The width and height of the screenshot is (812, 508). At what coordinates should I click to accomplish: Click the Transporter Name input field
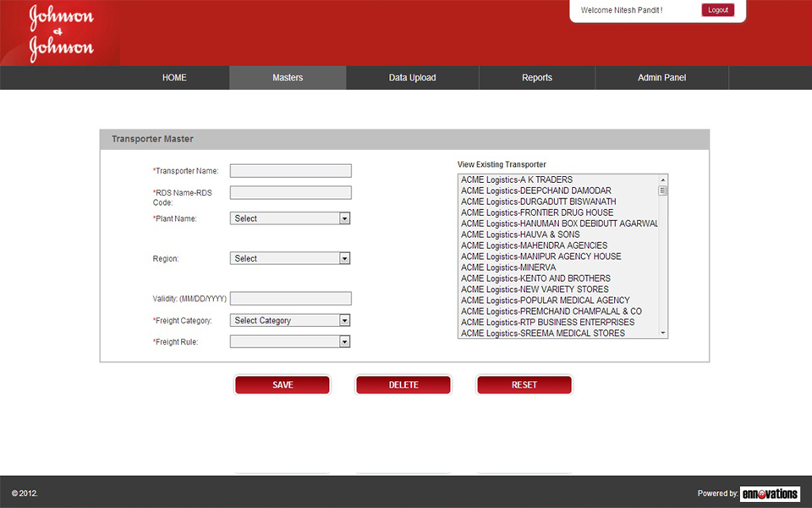click(x=290, y=171)
